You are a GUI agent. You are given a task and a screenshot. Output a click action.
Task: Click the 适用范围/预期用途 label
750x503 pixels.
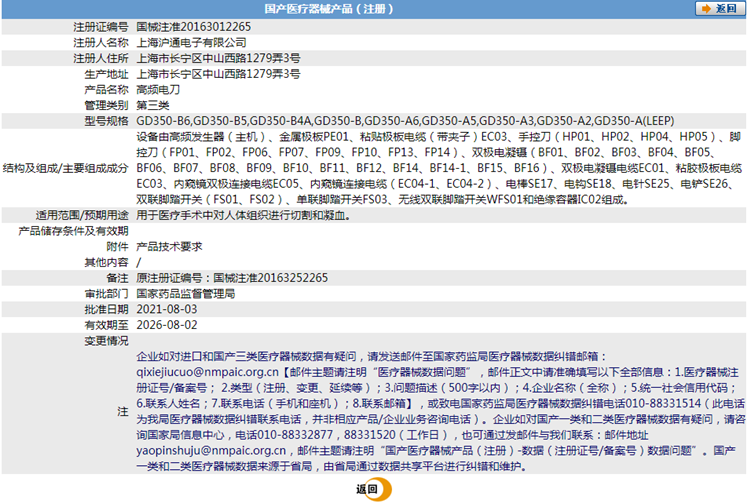pos(82,216)
